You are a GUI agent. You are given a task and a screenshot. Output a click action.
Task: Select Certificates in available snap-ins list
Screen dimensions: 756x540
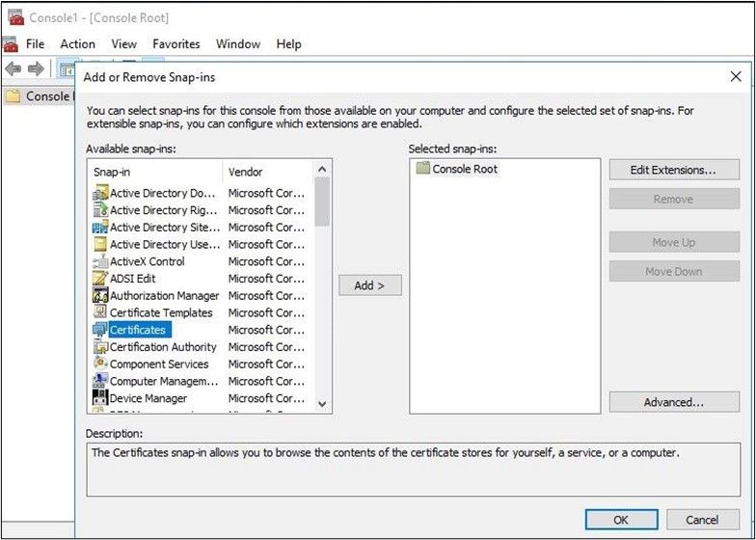(138, 330)
